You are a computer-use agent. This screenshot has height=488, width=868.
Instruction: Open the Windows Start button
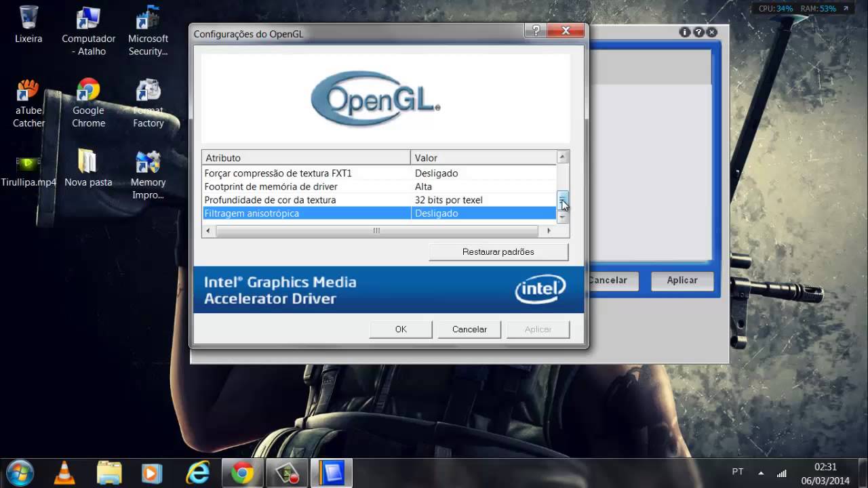(19, 472)
